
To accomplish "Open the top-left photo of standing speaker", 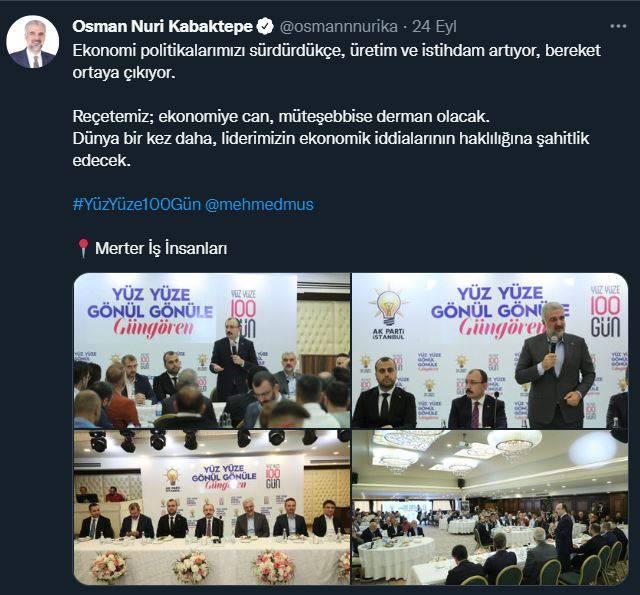I will [x=212, y=351].
